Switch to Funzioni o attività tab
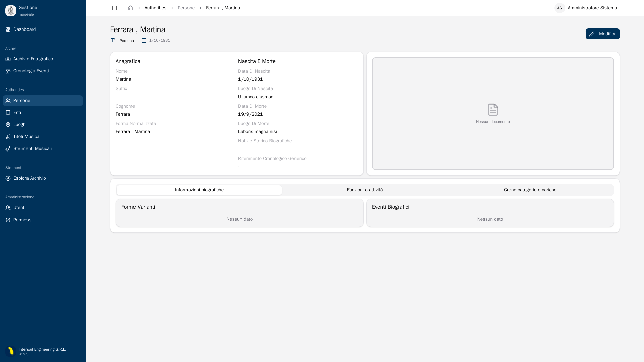This screenshot has width=644, height=362. coord(365,190)
